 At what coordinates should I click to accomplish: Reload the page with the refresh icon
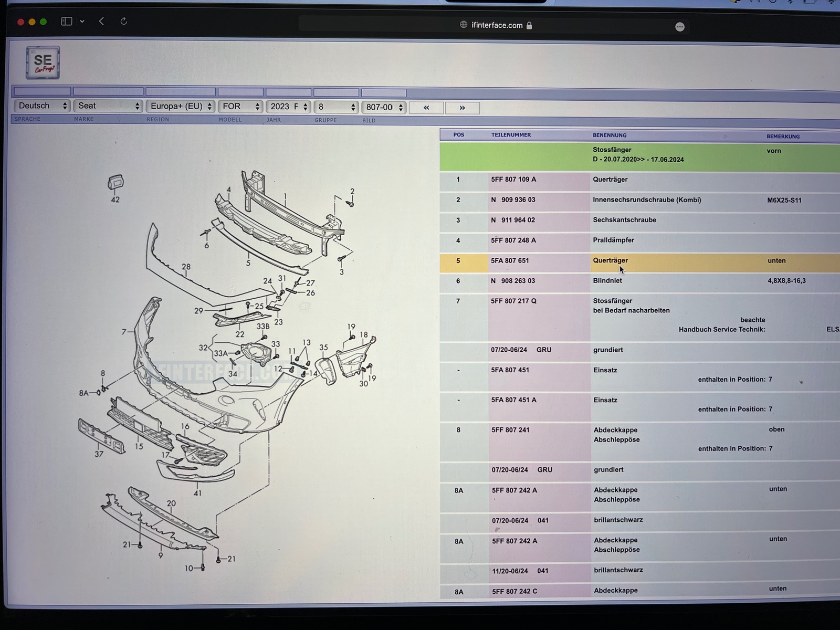[124, 22]
